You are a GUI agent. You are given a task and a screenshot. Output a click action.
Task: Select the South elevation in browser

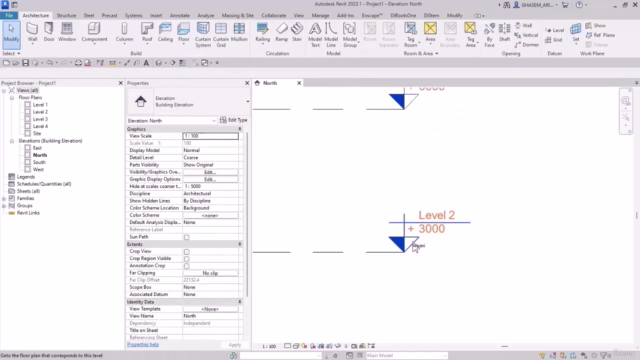pos(39,162)
